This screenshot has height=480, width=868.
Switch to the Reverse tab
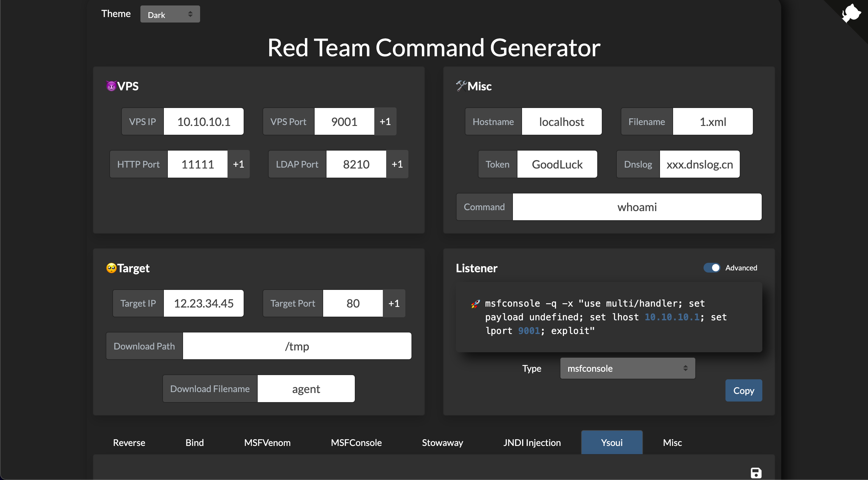point(129,442)
